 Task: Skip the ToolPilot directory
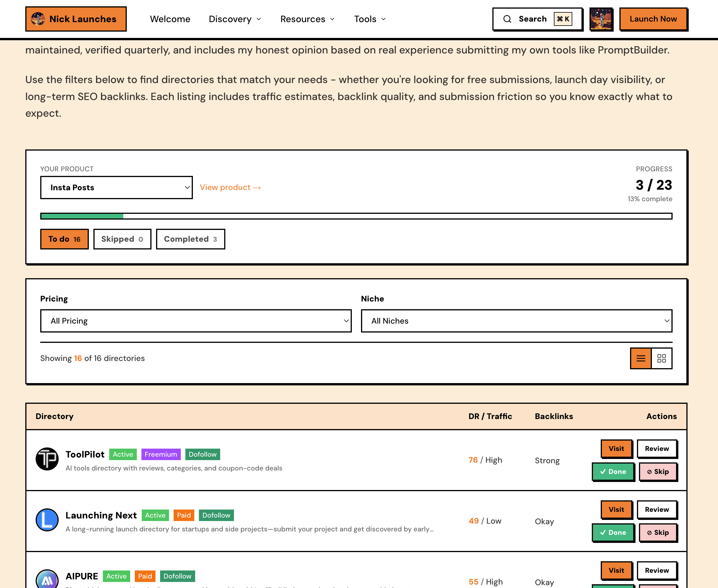[x=658, y=472]
